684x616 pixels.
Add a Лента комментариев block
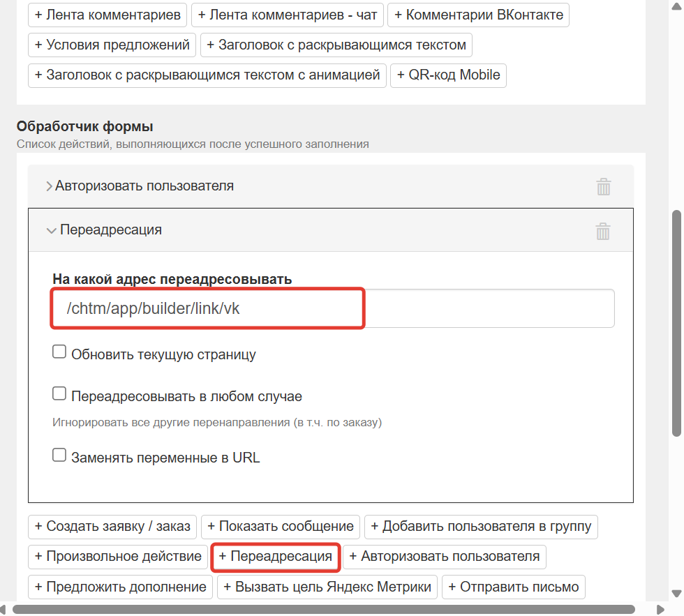[107, 14]
